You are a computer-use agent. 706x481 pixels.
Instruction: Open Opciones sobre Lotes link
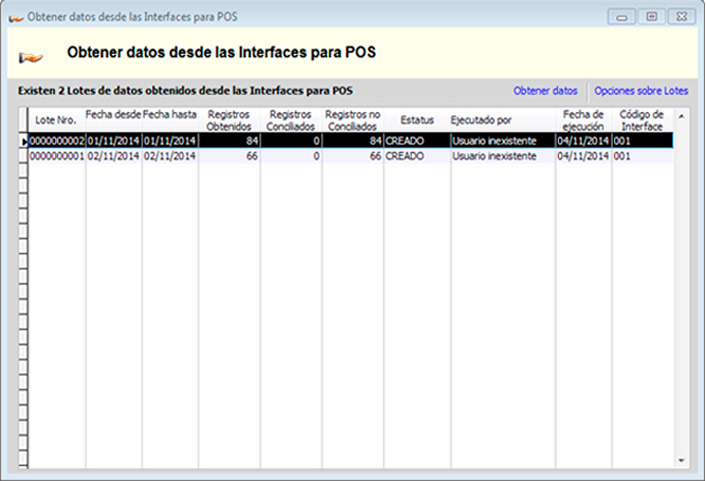(641, 91)
